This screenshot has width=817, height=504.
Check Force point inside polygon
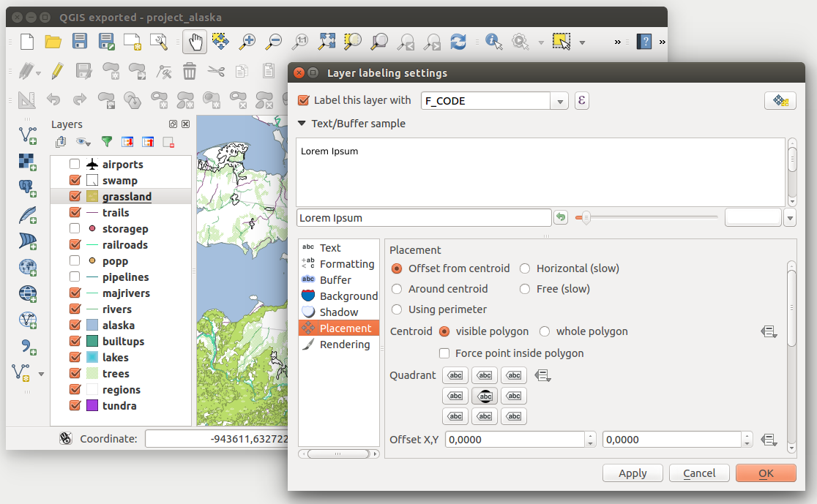point(444,353)
